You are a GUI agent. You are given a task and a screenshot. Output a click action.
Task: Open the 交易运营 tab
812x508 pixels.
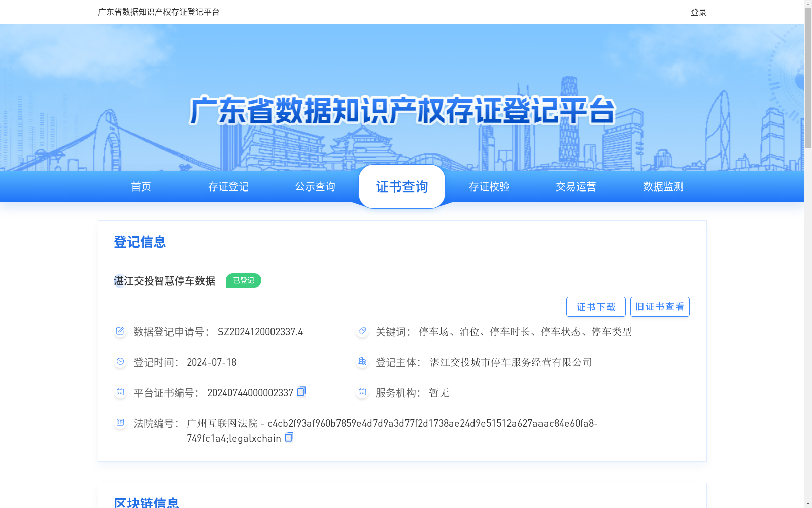576,186
